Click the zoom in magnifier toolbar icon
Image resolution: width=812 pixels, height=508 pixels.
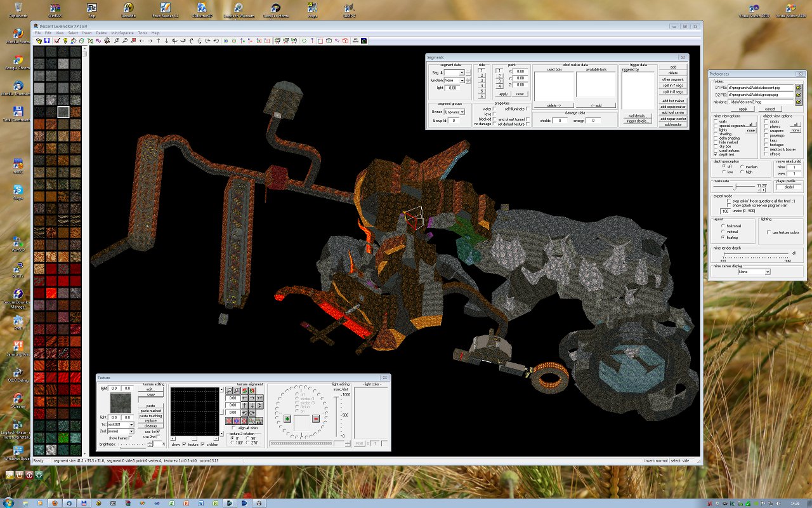[117, 41]
